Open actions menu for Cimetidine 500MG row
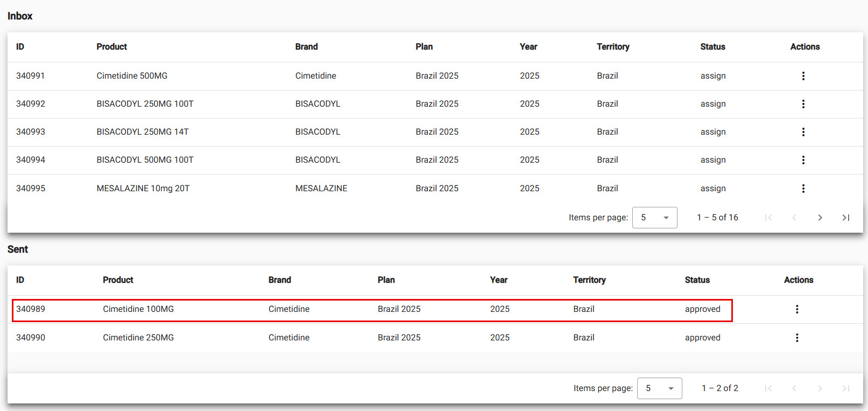Screen dimensions: 868x411 pos(803,76)
